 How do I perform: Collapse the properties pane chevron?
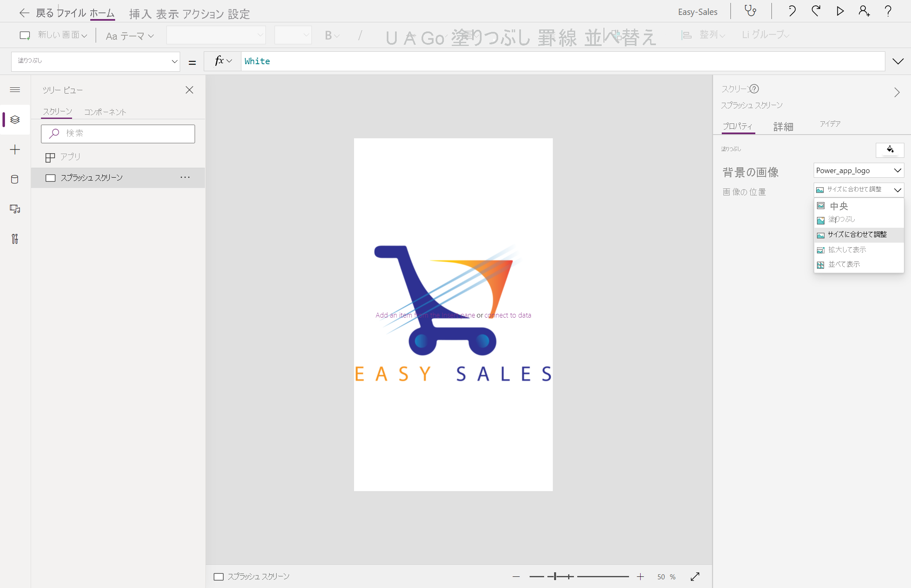pyautogui.click(x=897, y=92)
